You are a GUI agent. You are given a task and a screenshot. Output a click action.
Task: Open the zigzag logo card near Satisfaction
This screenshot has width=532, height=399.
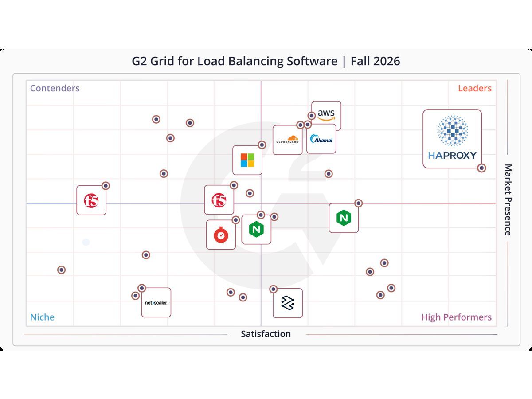coord(288,303)
